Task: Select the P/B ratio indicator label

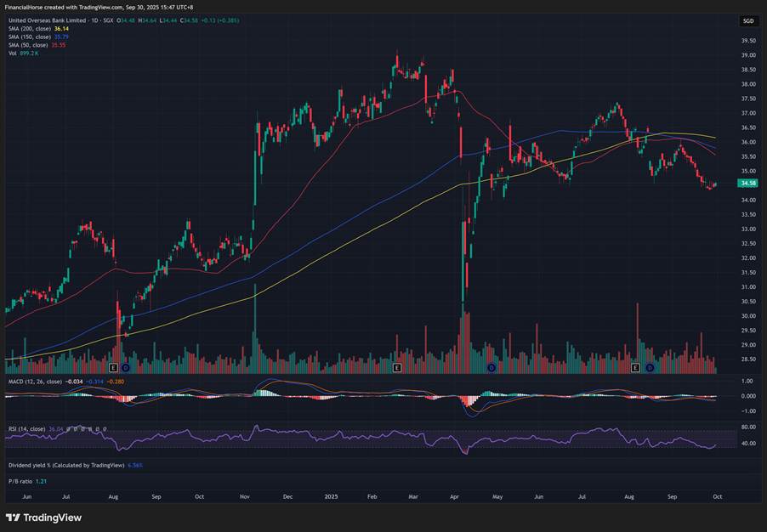Action: coord(20,481)
